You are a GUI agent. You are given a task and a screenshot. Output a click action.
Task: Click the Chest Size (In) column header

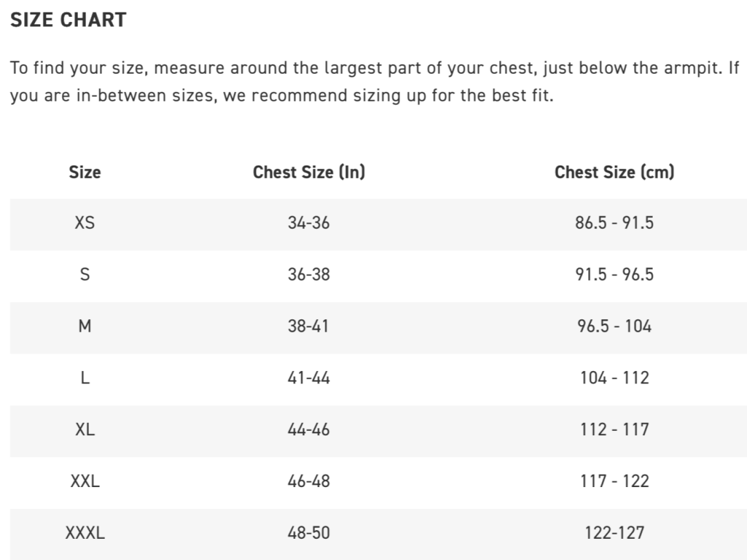pyautogui.click(x=309, y=173)
